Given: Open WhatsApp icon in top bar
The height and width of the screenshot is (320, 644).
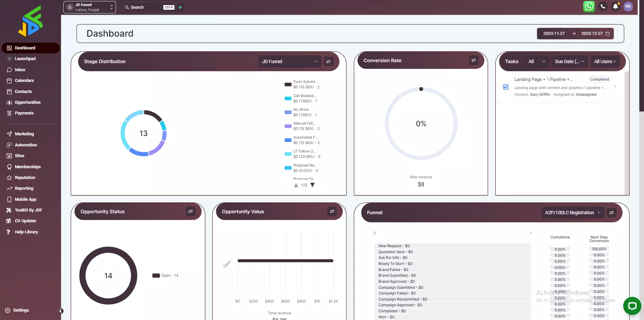Looking at the screenshot, I should point(589,7).
